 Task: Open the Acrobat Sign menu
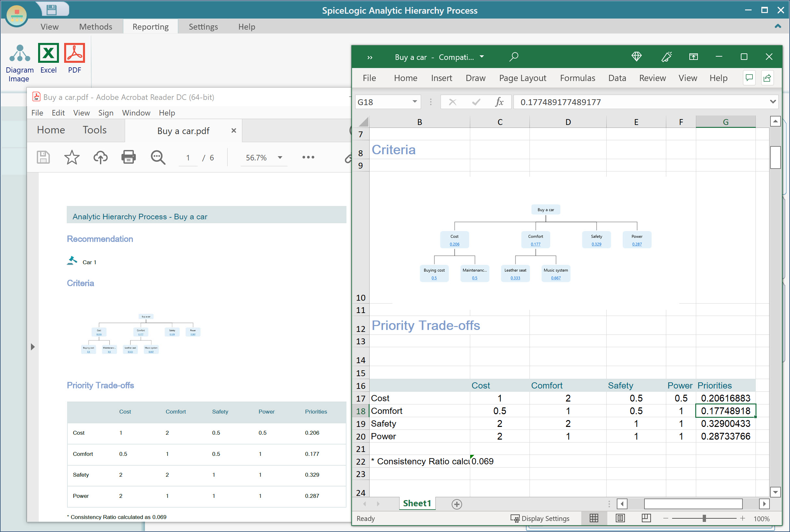[106, 113]
